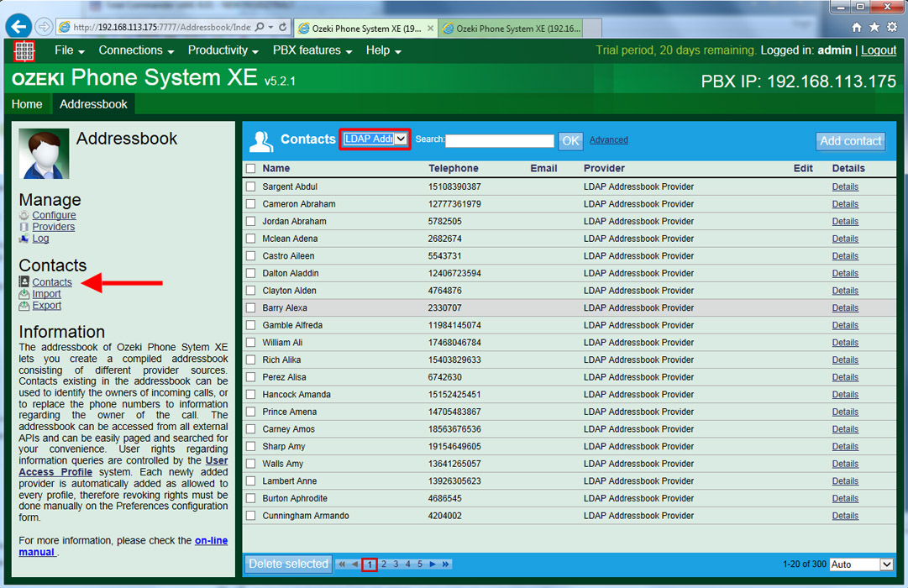The height and width of the screenshot is (588, 908).
Task: Jump to first page with double-left arrow
Action: (342, 564)
